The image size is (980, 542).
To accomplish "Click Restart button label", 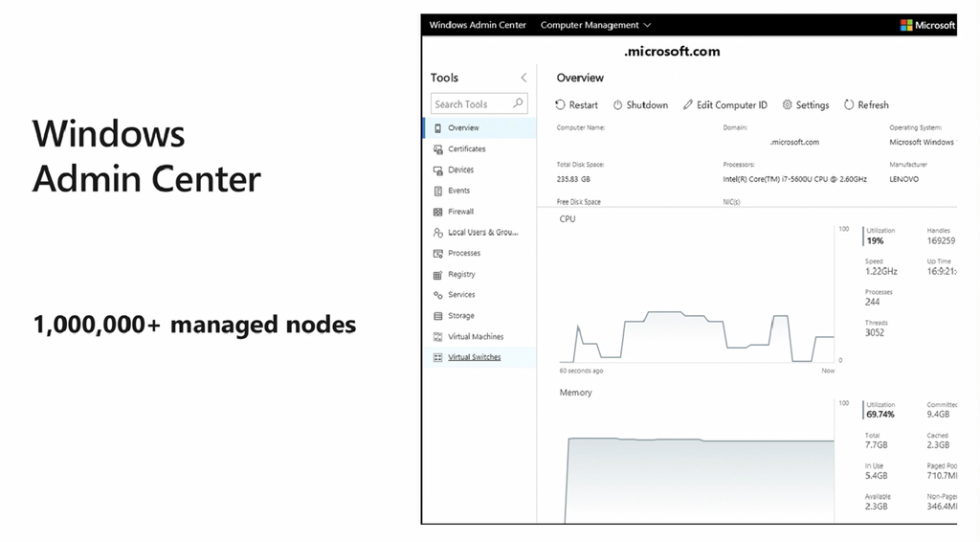I will pos(583,105).
